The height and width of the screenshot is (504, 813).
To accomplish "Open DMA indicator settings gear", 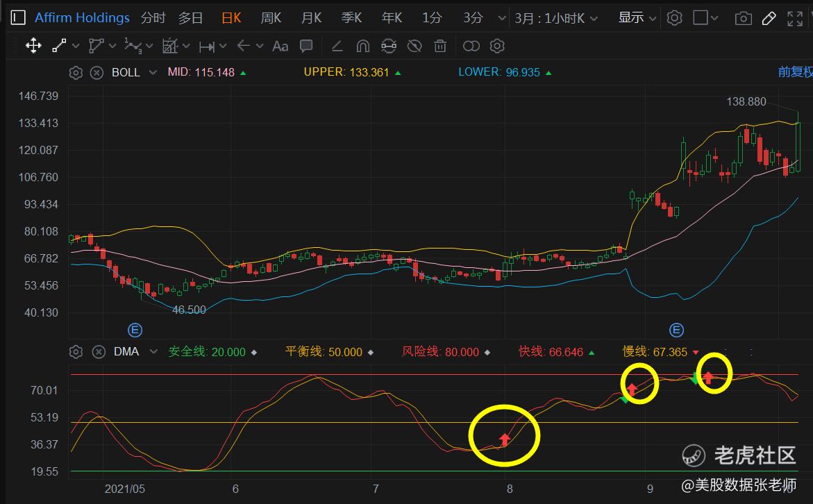I will [x=76, y=352].
